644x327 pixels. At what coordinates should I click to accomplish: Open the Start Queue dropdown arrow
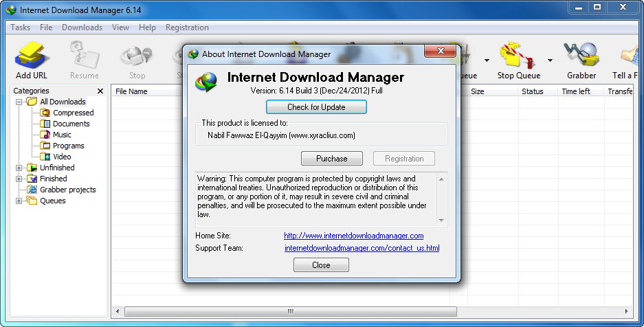pos(487,60)
